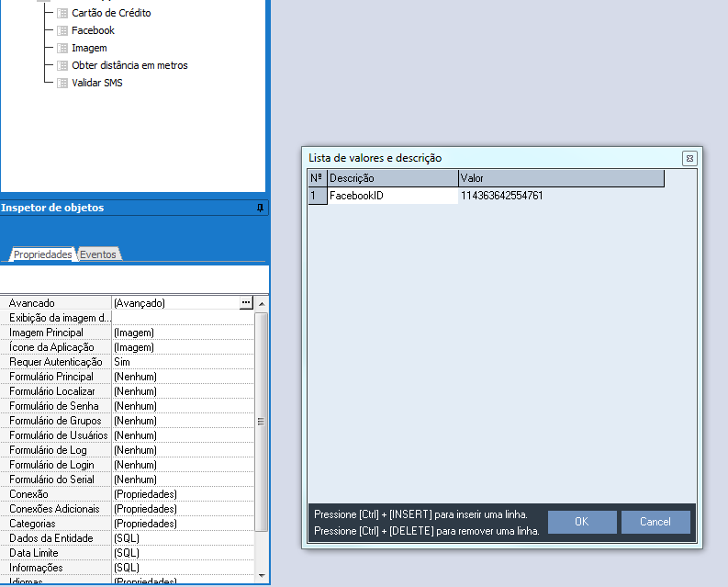Click the Cartão de Crédito item icon
Screen dimensions: 728x587
click(x=62, y=14)
